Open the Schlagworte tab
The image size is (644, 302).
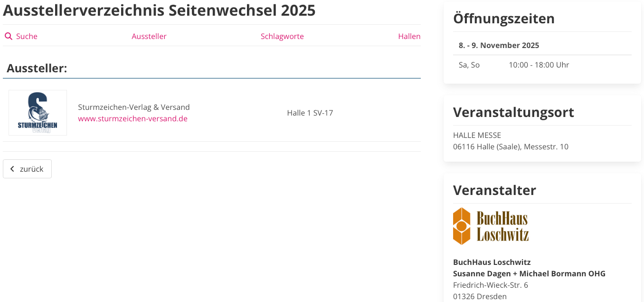282,37
